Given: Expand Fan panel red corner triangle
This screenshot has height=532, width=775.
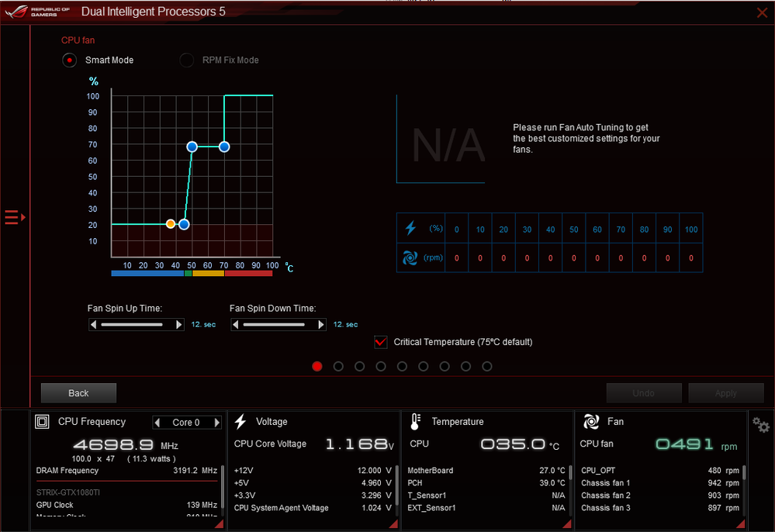Looking at the screenshot, I should coord(740,524).
